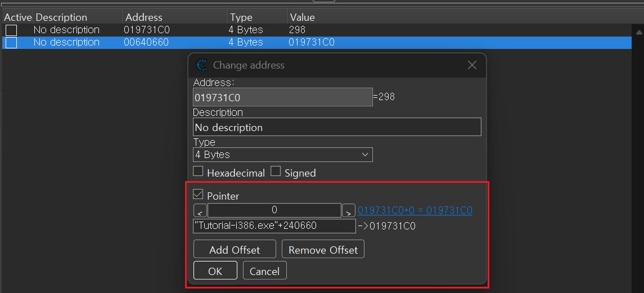644x293 pixels.
Task: Click the 019731C0+0 = 019731C0 link
Action: 415,210
